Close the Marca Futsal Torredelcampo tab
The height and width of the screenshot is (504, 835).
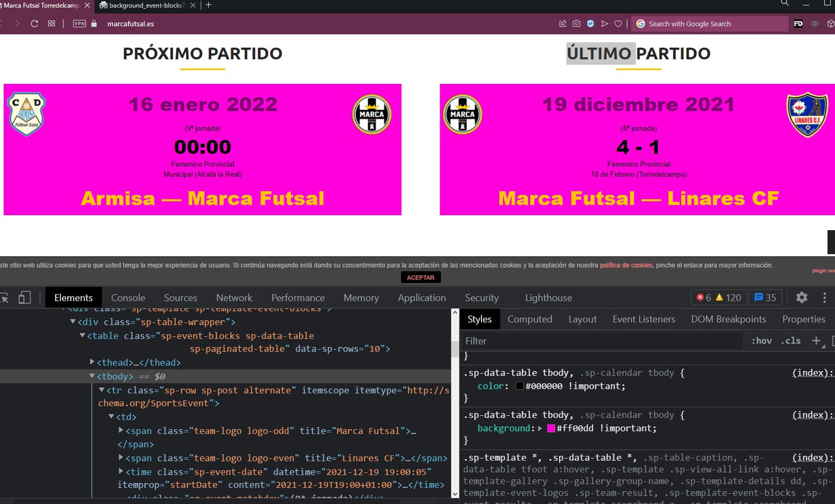click(x=87, y=5)
